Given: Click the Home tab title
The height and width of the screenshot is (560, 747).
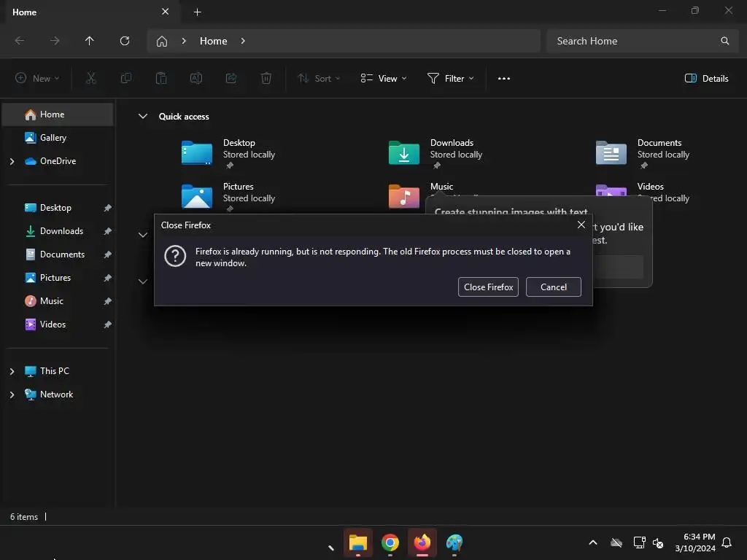Looking at the screenshot, I should point(24,12).
